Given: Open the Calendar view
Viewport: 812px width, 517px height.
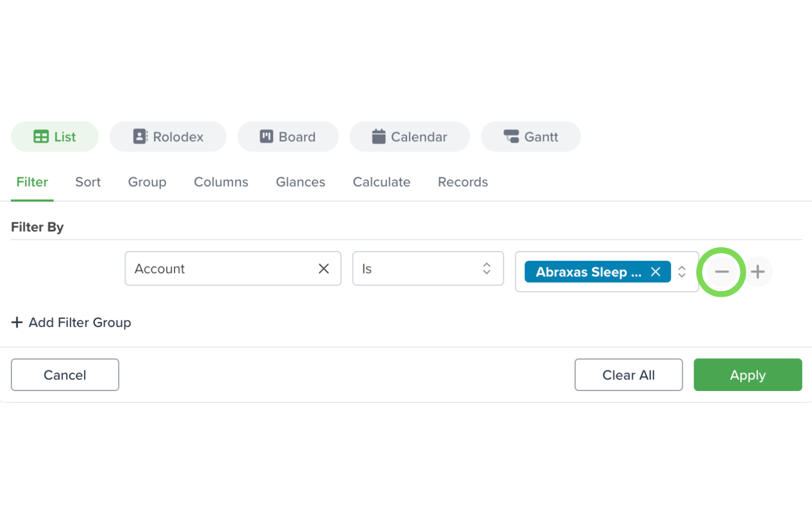Looking at the screenshot, I should click(x=410, y=137).
